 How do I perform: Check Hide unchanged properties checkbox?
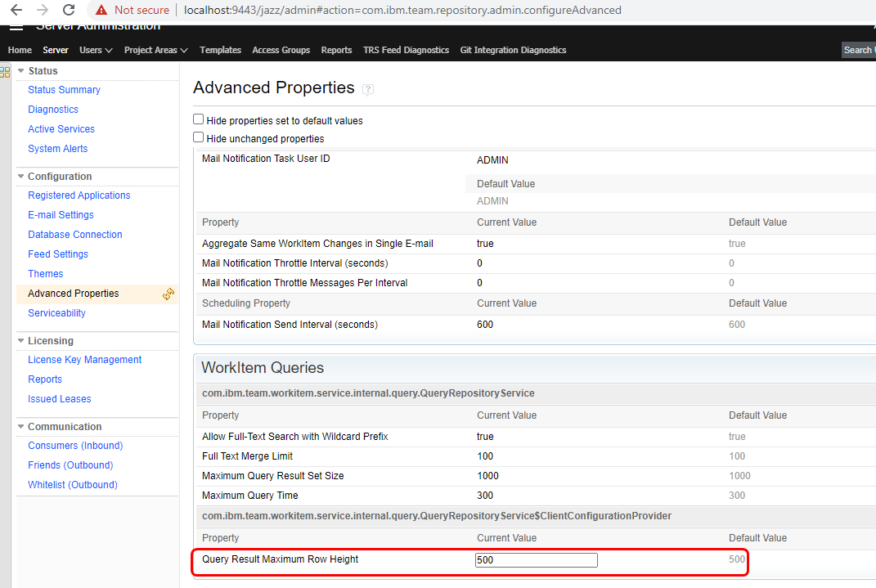pyautogui.click(x=199, y=138)
